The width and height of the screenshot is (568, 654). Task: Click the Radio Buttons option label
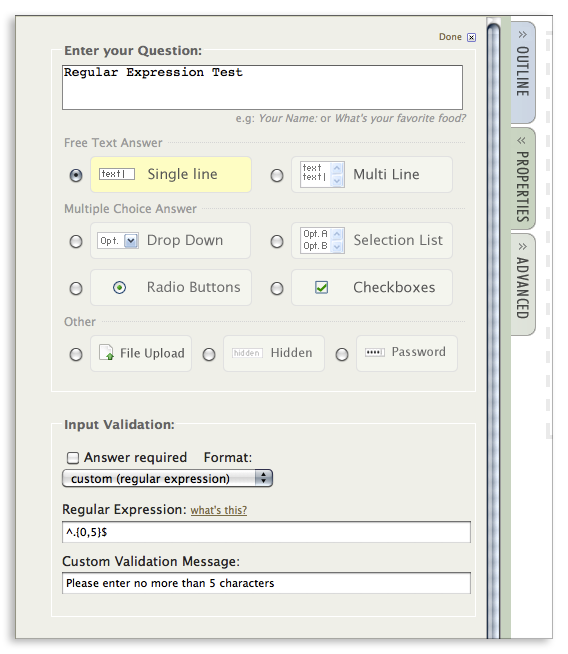194,287
